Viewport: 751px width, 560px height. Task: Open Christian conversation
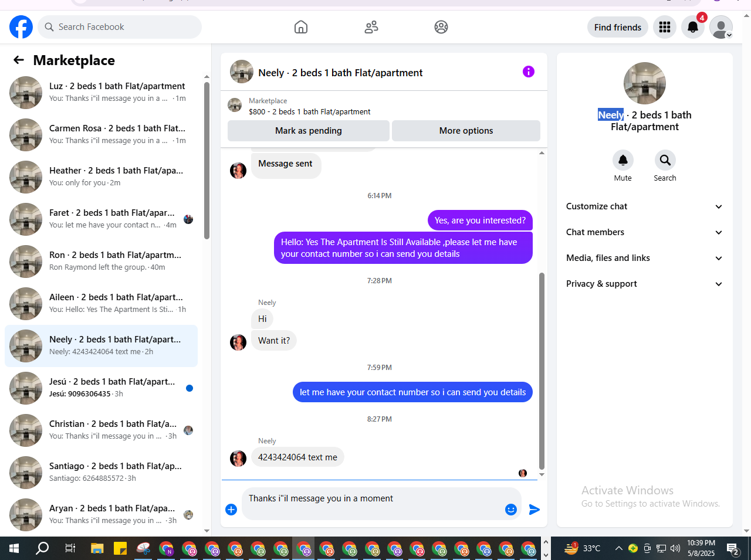101,430
